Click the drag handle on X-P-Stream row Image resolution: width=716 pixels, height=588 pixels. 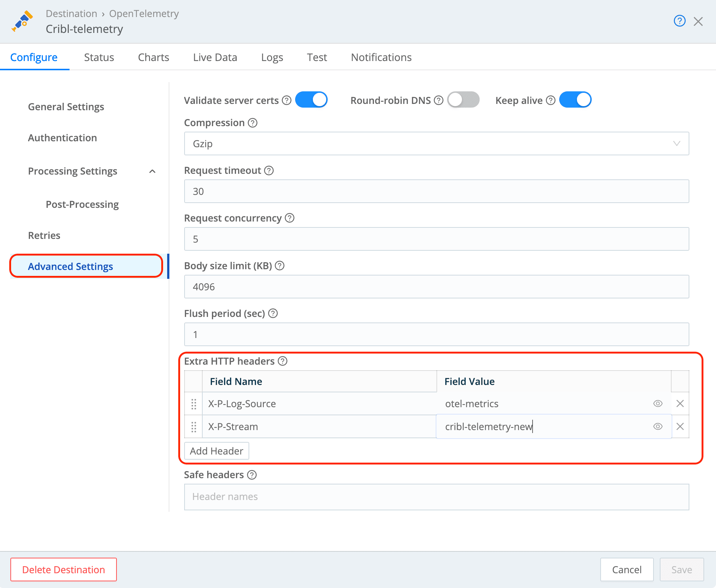point(193,427)
